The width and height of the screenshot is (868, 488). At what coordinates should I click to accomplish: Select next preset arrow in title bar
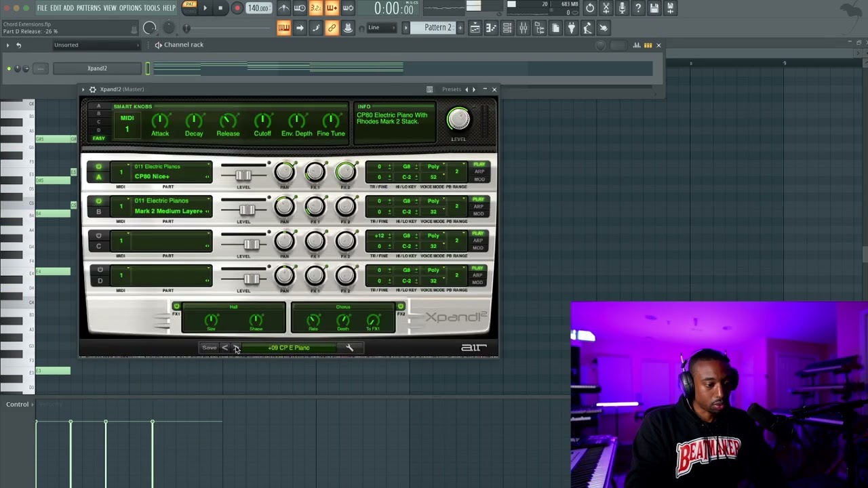point(474,89)
